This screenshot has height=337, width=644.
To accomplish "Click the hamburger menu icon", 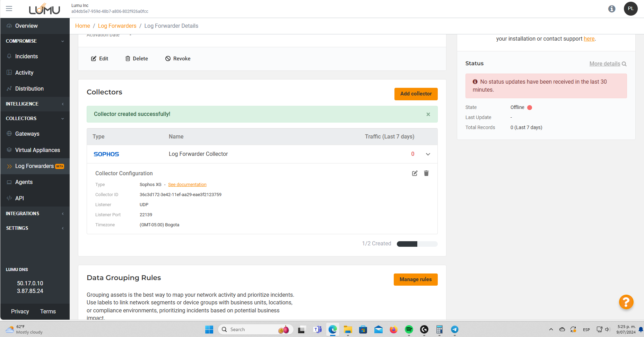I will click(x=9, y=9).
